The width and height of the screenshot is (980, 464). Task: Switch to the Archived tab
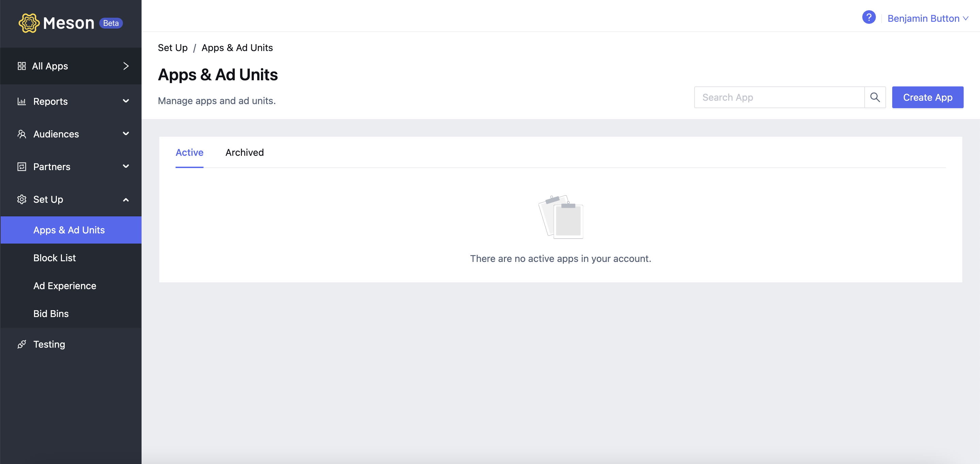pos(244,152)
